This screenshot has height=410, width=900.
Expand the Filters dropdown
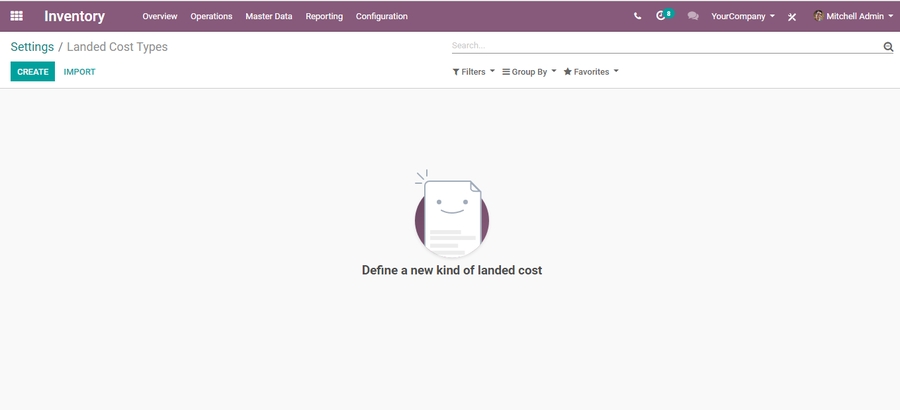(473, 72)
